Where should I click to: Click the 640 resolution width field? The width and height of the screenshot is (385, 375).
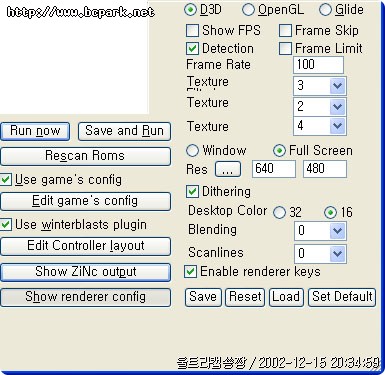coord(274,169)
